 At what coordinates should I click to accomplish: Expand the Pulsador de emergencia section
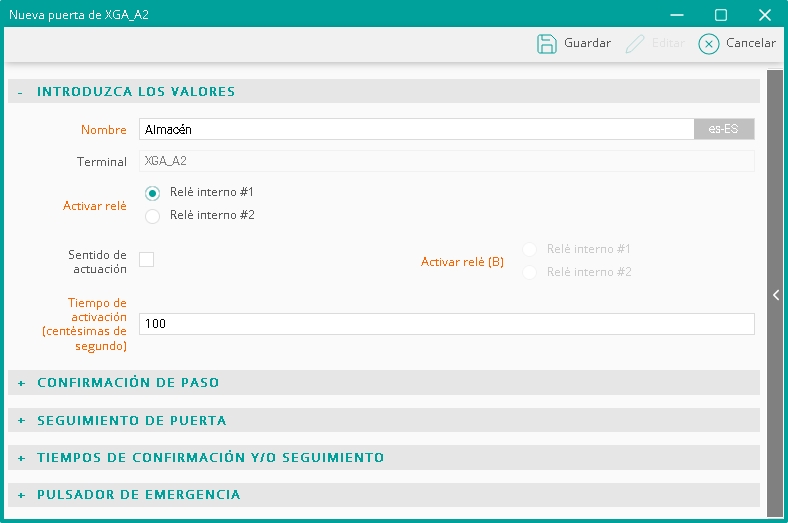pos(383,494)
